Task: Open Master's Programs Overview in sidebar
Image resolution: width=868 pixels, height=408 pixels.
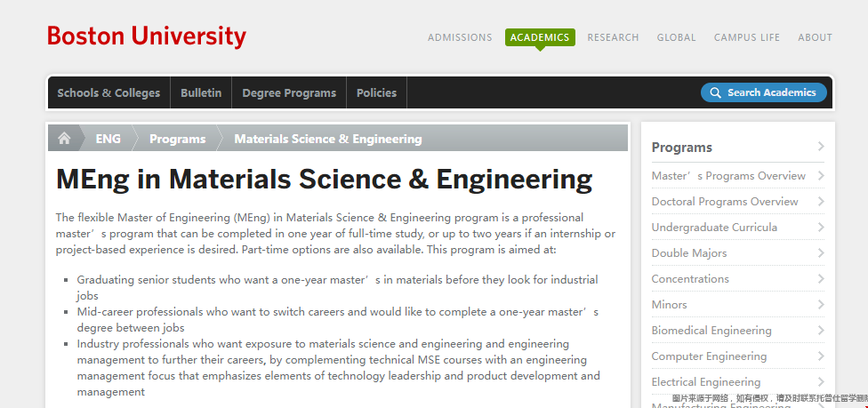Action: pos(728,175)
